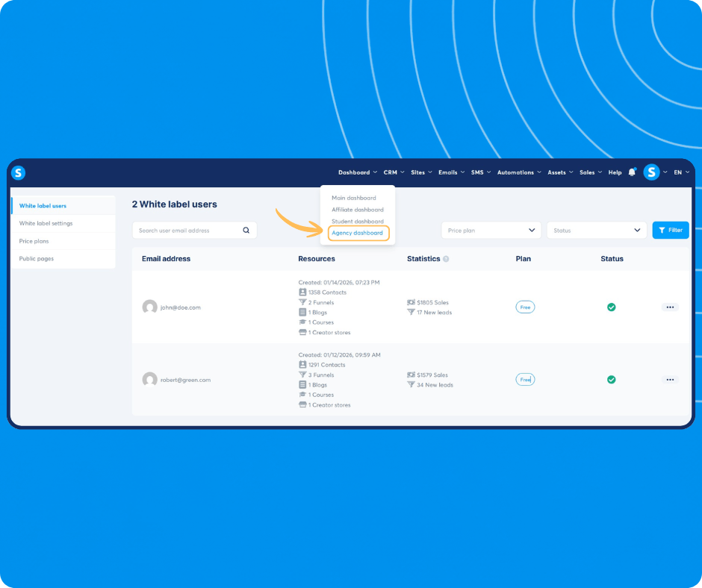This screenshot has height=588, width=702.
Task: Click the Statistics help question icon
Action: coord(446,259)
